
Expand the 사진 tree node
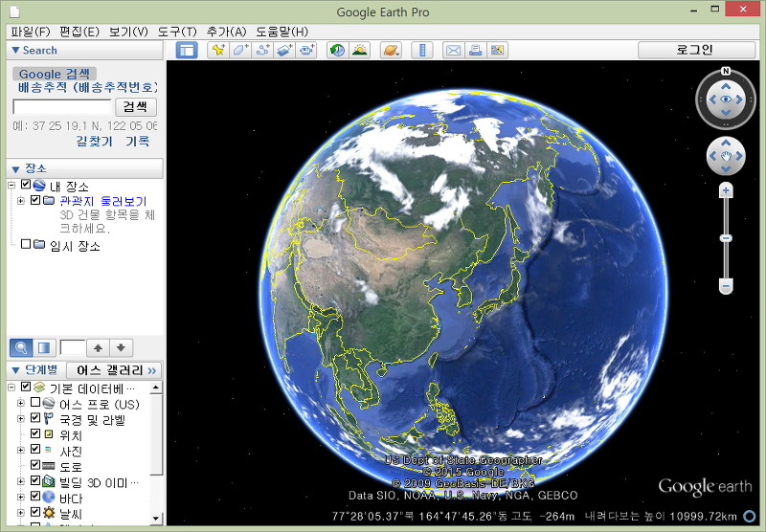pyautogui.click(x=21, y=450)
